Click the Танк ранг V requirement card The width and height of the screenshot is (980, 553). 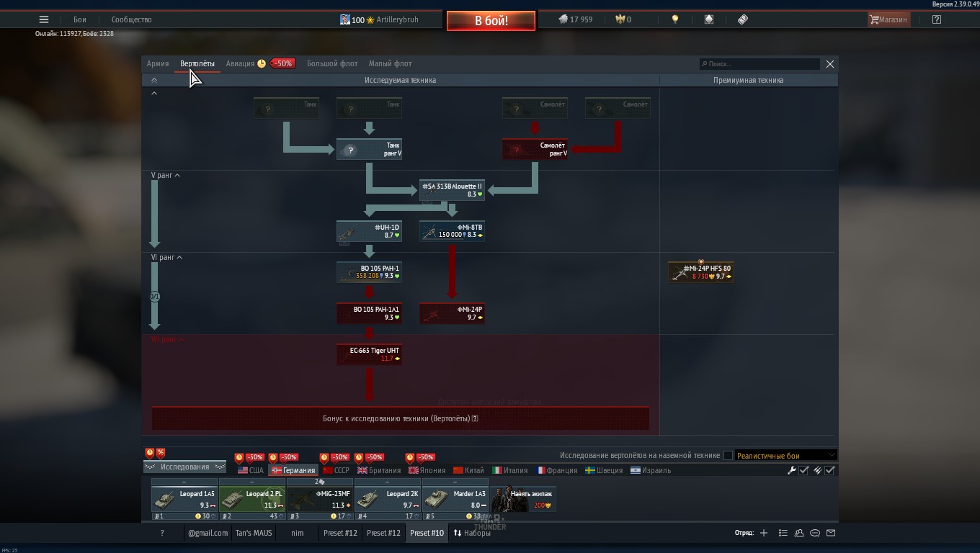point(369,149)
